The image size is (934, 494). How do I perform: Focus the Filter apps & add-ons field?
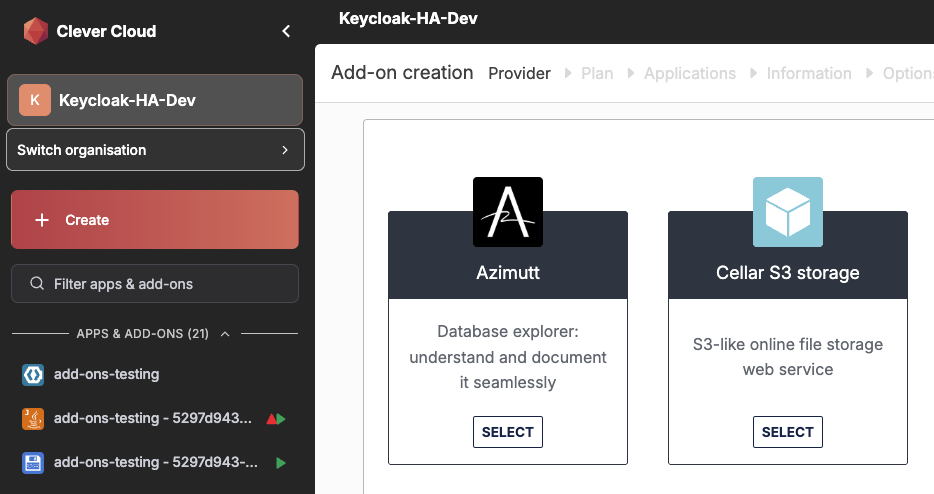(x=155, y=284)
